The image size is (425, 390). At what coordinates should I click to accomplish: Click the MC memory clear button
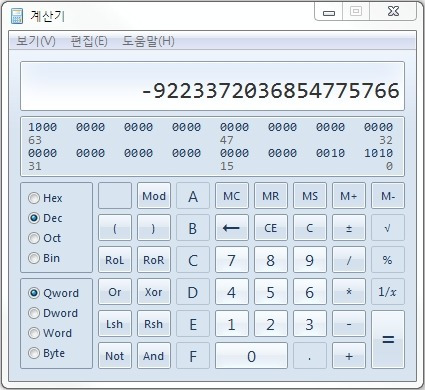coord(232,196)
